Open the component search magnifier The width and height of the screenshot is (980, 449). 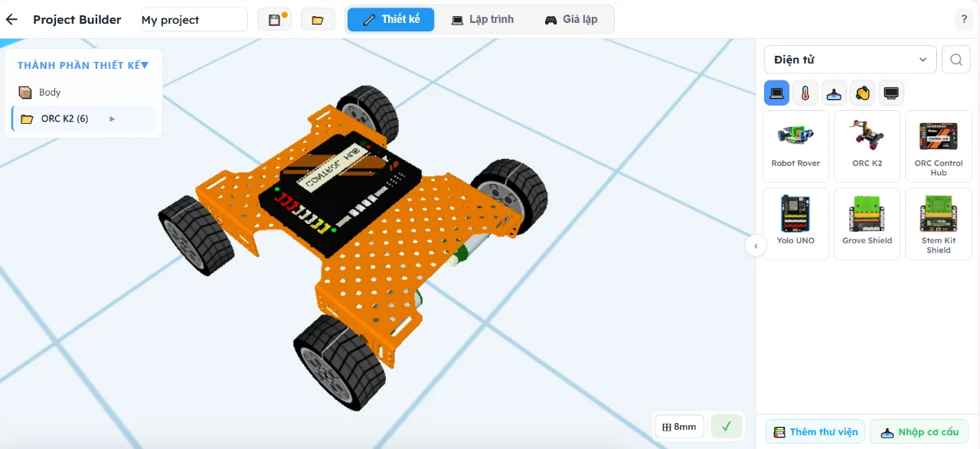[956, 60]
